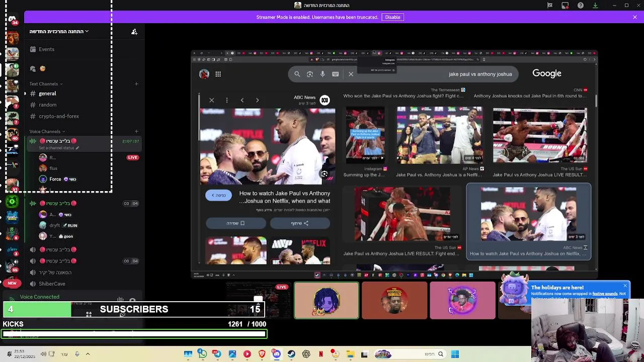The height and width of the screenshot is (362, 644).
Task: Click the Windows Start button
Action: click(455, 354)
